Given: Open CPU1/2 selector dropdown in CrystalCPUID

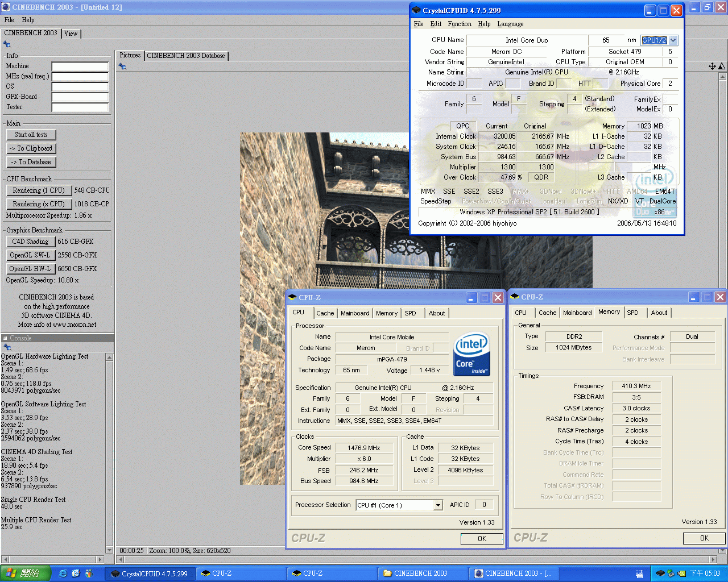Looking at the screenshot, I should coord(673,40).
